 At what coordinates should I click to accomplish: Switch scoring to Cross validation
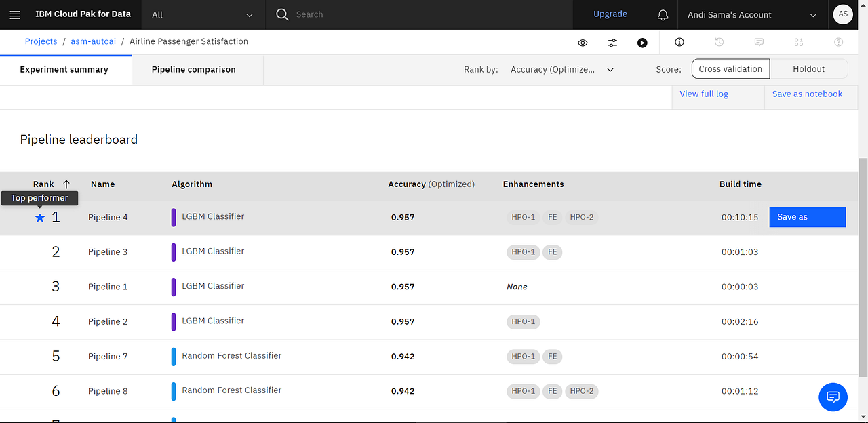click(730, 68)
